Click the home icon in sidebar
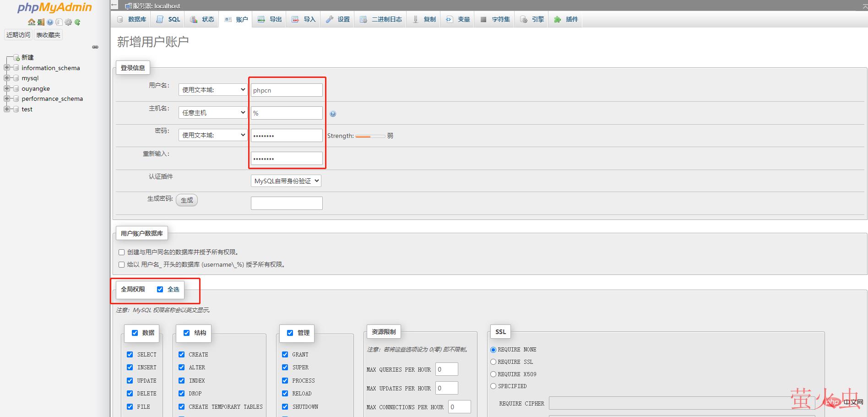The height and width of the screenshot is (417, 868). pyautogui.click(x=31, y=22)
